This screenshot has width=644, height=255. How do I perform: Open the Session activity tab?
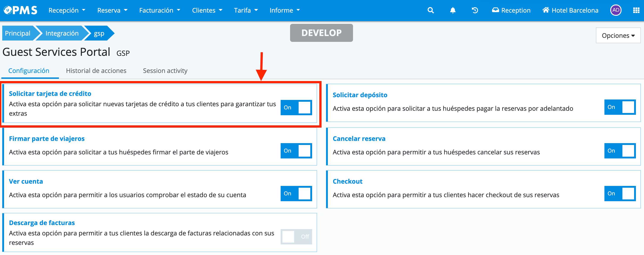165,71
